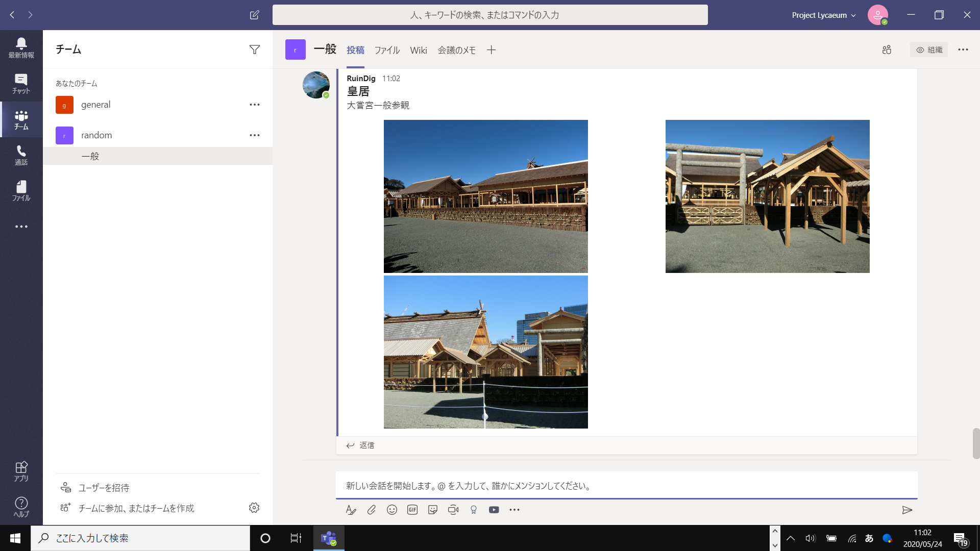Click the send message arrow
This screenshot has height=551, width=980.
(x=907, y=510)
